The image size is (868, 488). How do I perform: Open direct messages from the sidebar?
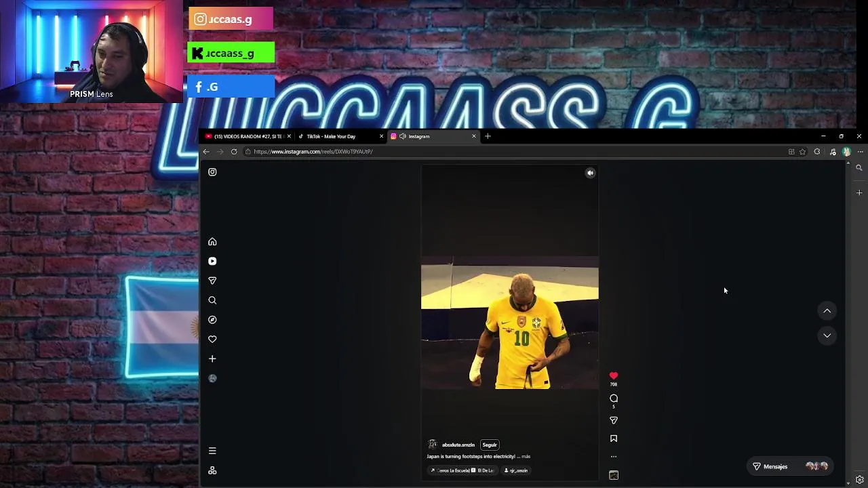click(x=212, y=281)
